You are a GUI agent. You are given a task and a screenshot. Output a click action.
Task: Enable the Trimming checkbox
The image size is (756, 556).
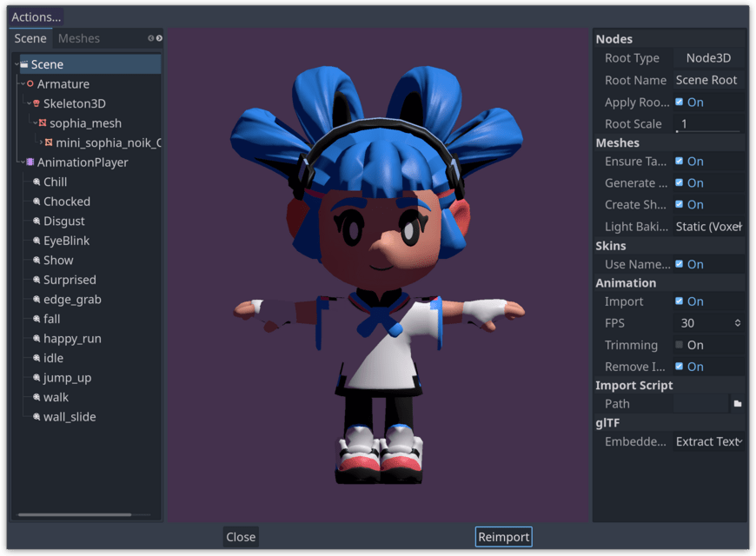(x=680, y=345)
